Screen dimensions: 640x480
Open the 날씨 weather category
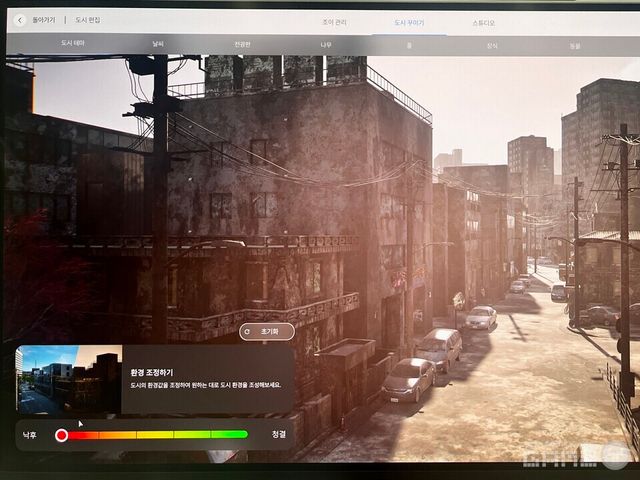click(158, 44)
